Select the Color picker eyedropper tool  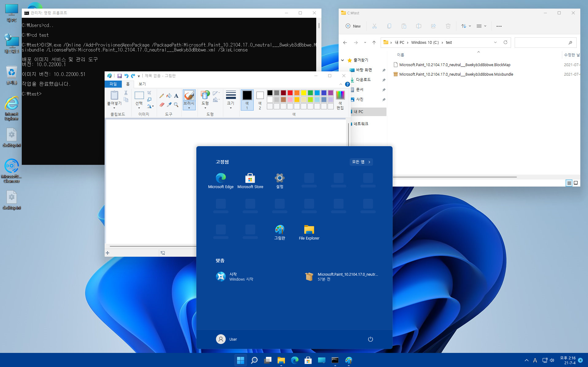coord(169,104)
